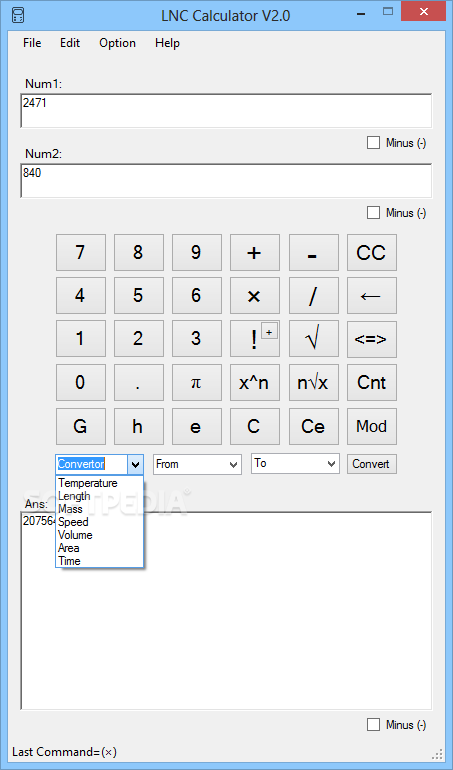
Task: Select Length from the Convertor list
Action: click(99, 496)
